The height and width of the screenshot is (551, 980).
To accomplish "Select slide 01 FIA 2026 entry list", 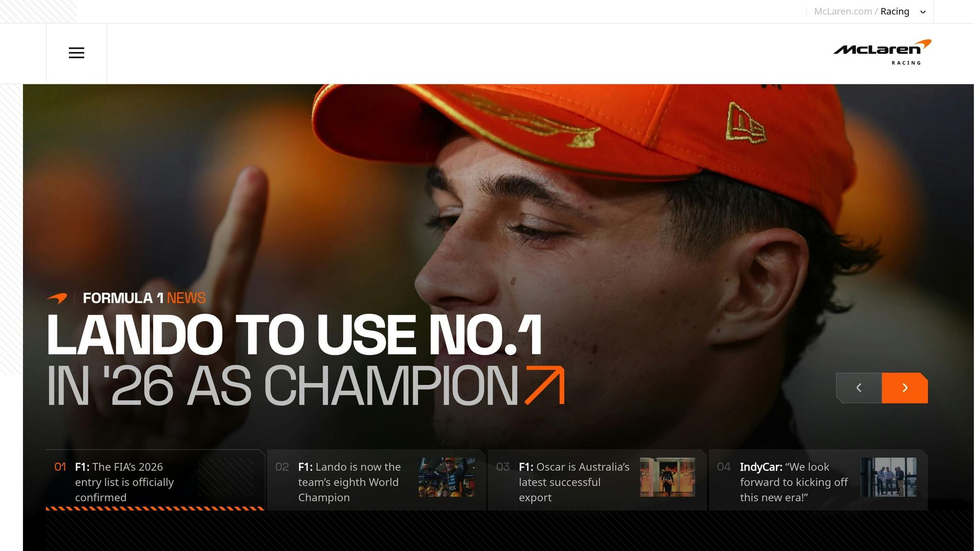I will 155,480.
